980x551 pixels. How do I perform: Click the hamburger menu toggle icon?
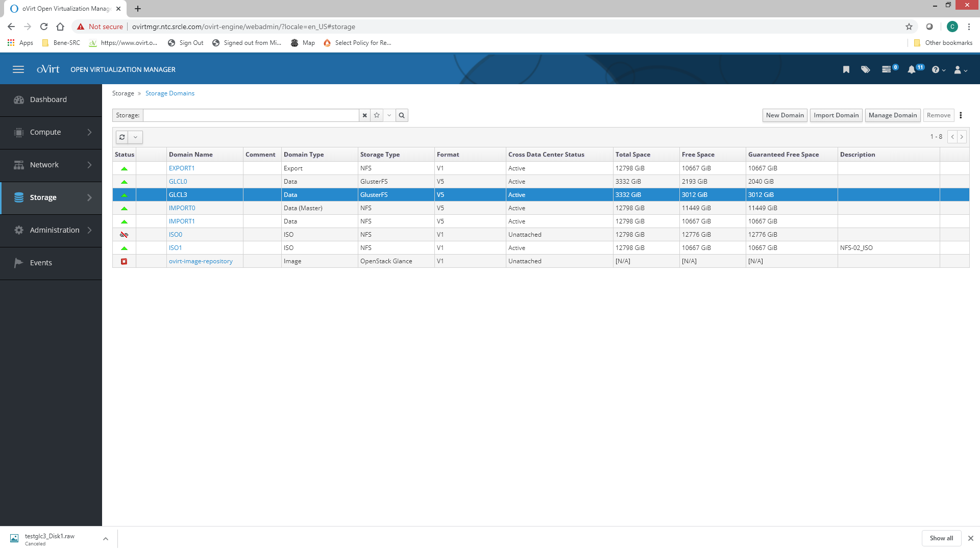click(x=18, y=69)
